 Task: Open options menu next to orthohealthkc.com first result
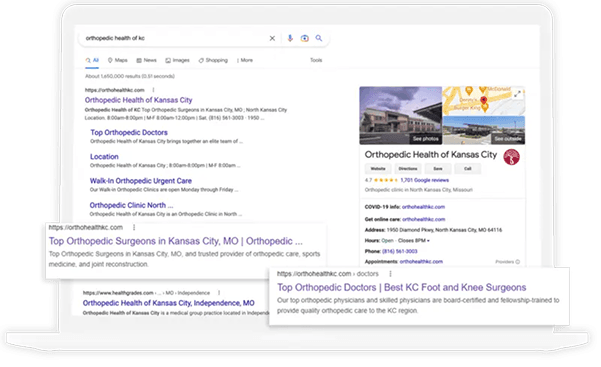153,90
